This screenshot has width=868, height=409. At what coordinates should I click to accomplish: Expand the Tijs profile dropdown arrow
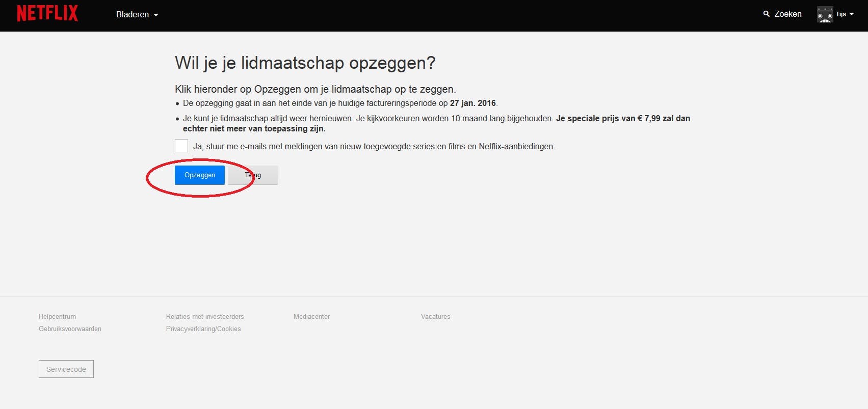[852, 14]
